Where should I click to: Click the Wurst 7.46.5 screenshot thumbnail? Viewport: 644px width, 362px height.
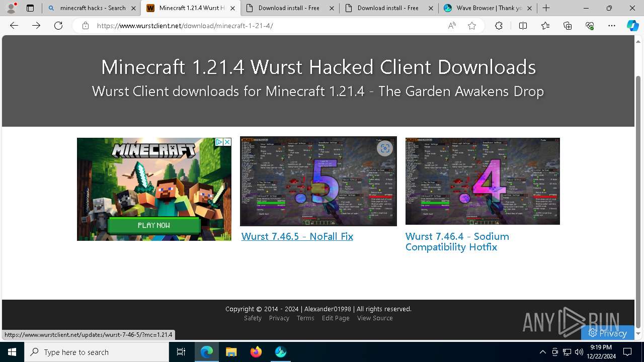[x=318, y=182]
